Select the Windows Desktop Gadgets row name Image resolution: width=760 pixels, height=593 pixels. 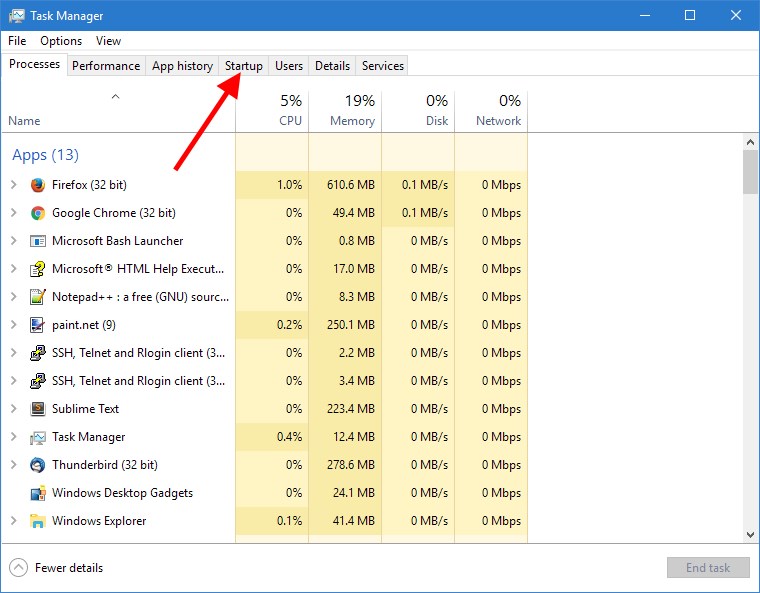(122, 493)
